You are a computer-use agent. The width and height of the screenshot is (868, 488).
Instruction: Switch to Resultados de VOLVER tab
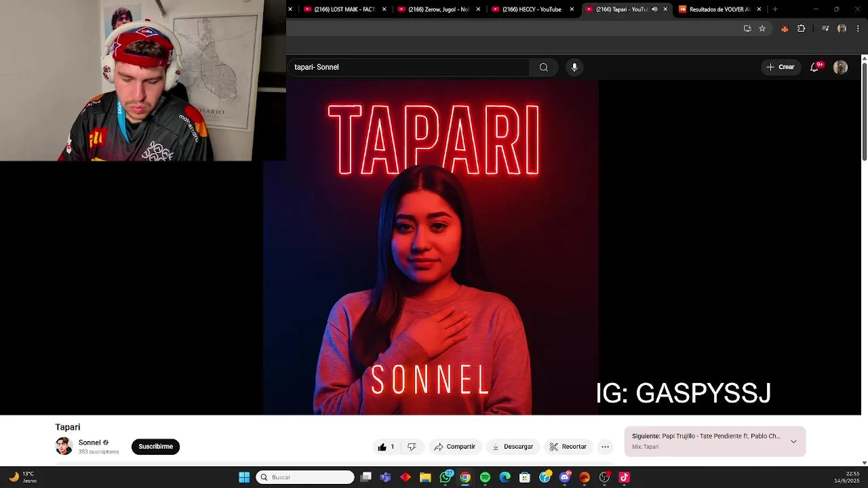[x=719, y=9]
